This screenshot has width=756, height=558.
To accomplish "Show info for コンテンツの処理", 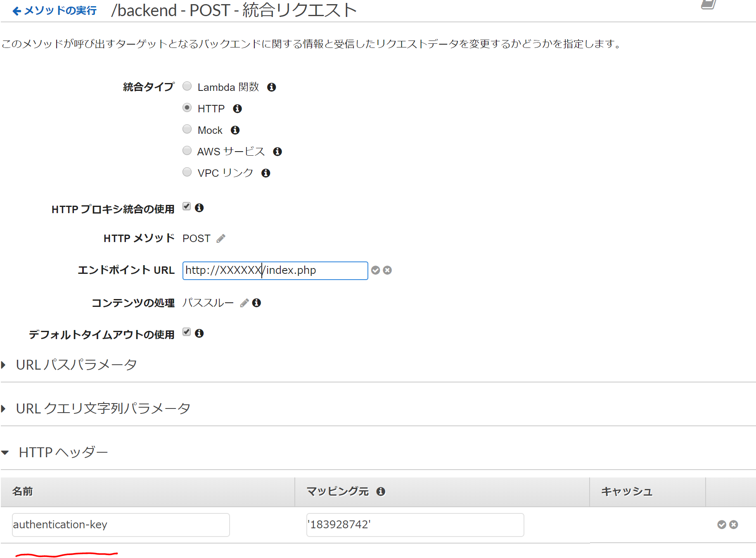I will tap(256, 303).
